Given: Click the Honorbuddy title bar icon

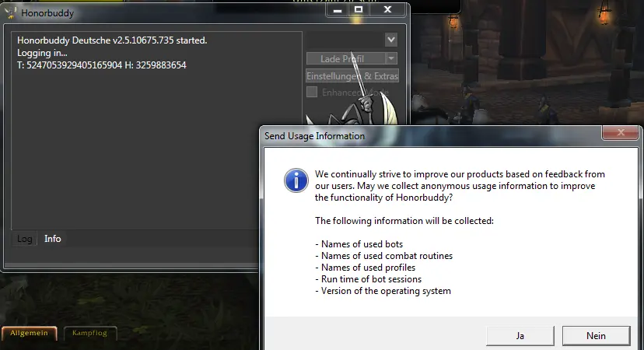Looking at the screenshot, I should (x=11, y=13).
